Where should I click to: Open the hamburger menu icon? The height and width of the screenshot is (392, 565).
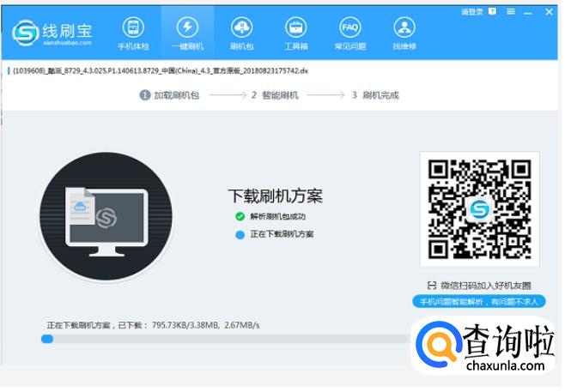pyautogui.click(x=511, y=12)
